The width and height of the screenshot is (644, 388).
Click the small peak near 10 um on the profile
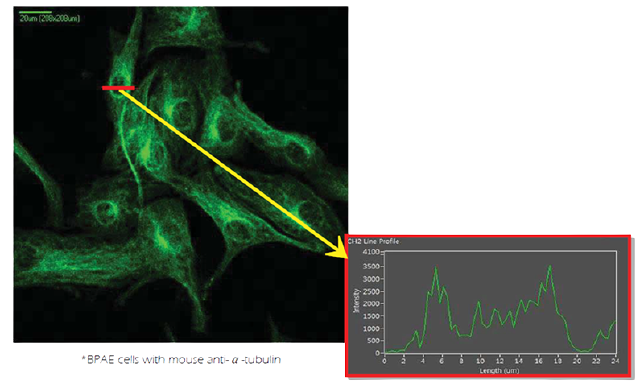478,303
